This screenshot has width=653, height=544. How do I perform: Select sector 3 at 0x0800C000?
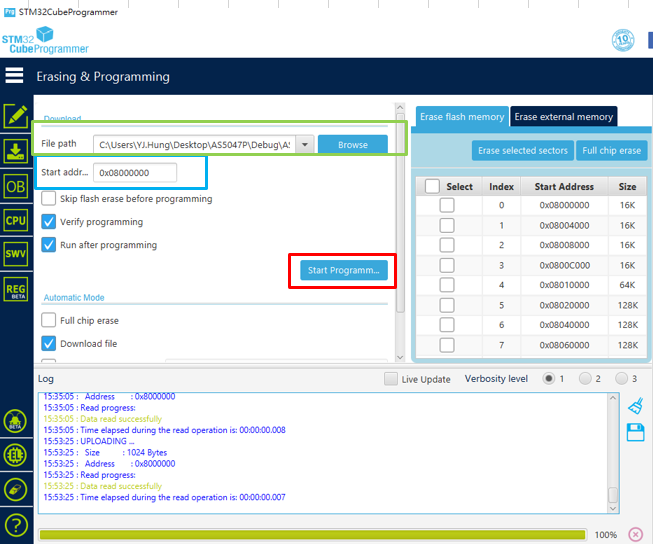447,265
